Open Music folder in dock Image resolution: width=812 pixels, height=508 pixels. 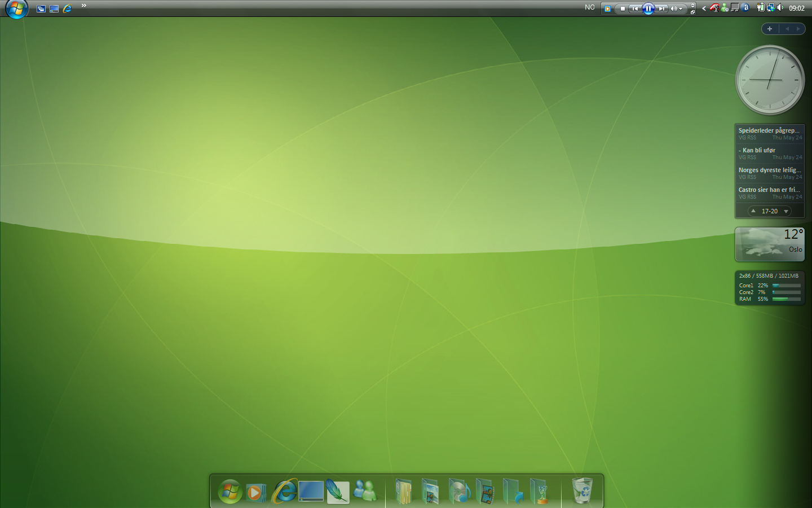(x=459, y=491)
